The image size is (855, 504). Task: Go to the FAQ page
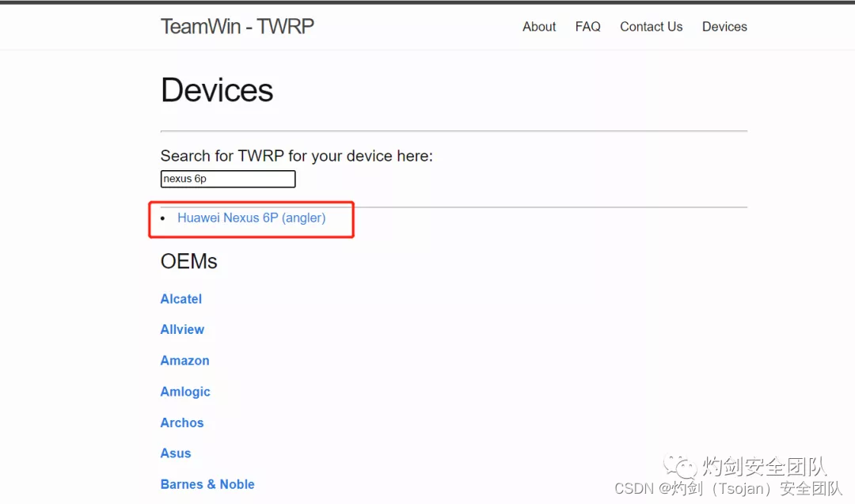(x=587, y=27)
